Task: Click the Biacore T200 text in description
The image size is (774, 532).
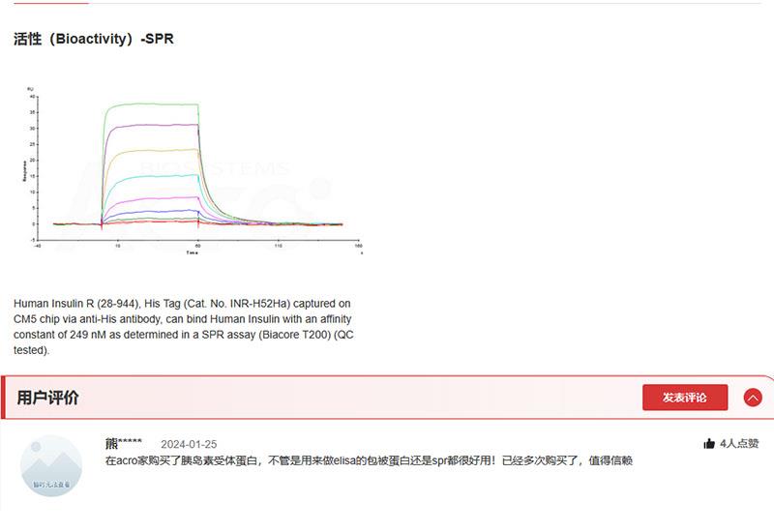Action: pos(293,335)
